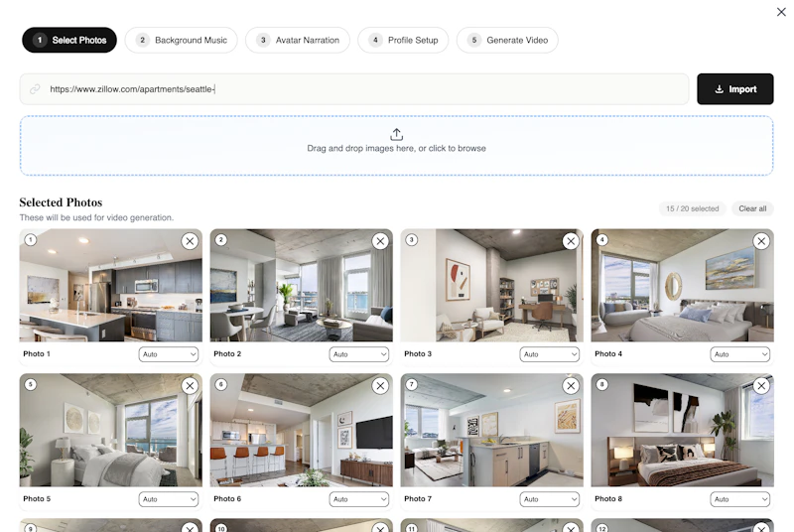Viewport: 794px width, 532px height.
Task: Go to the Select Photos step
Action: click(69, 40)
